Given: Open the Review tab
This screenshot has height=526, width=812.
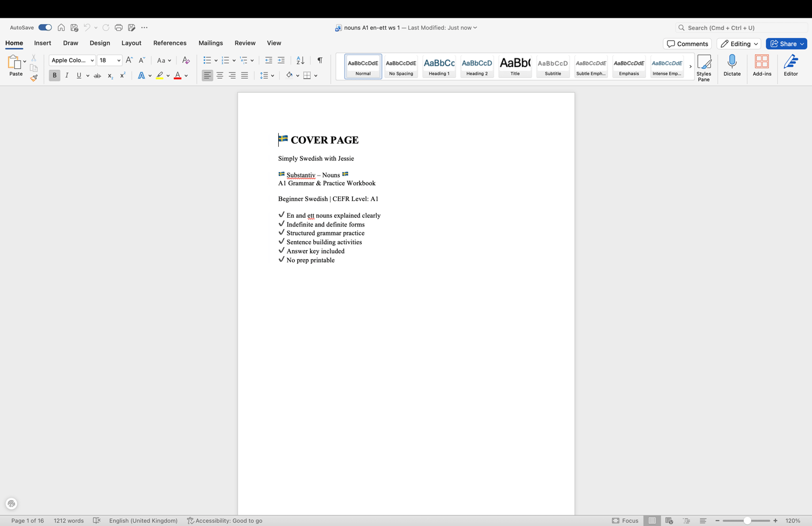Looking at the screenshot, I should (245, 43).
